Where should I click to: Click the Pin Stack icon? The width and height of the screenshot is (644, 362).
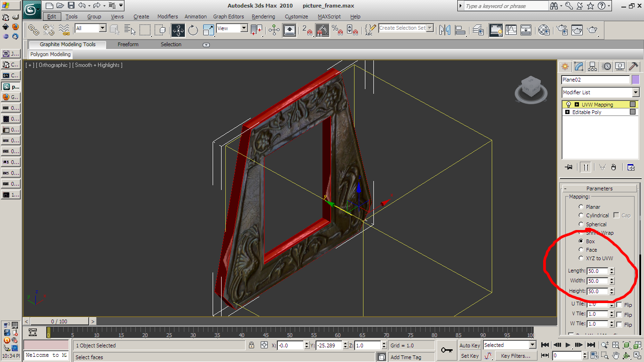pos(569,167)
